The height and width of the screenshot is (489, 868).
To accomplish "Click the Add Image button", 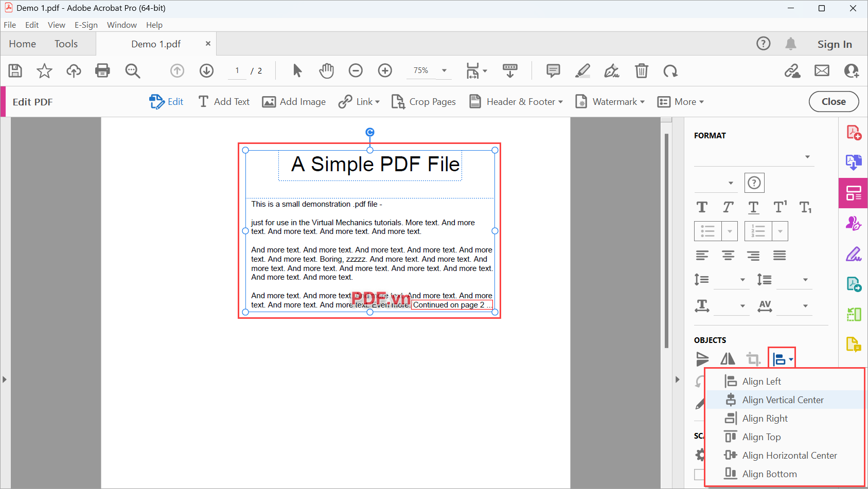I will 294,102.
